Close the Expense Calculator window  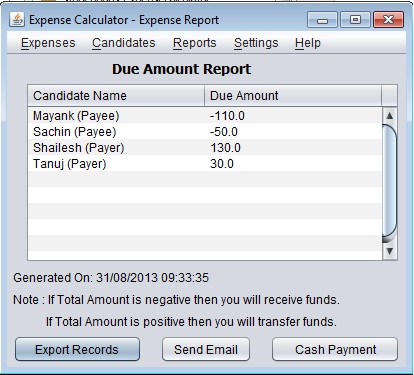click(x=388, y=20)
